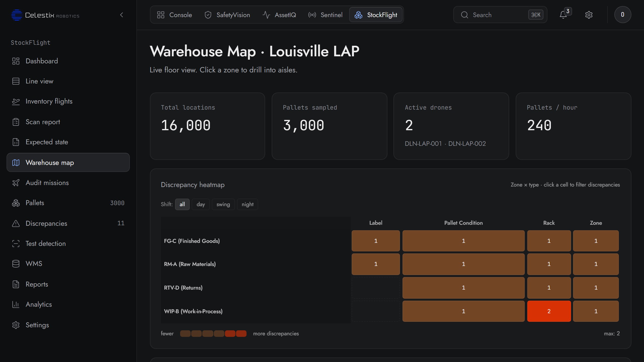The width and height of the screenshot is (644, 362).
Task: Switch to the SafetyVision tab
Action: 227,15
